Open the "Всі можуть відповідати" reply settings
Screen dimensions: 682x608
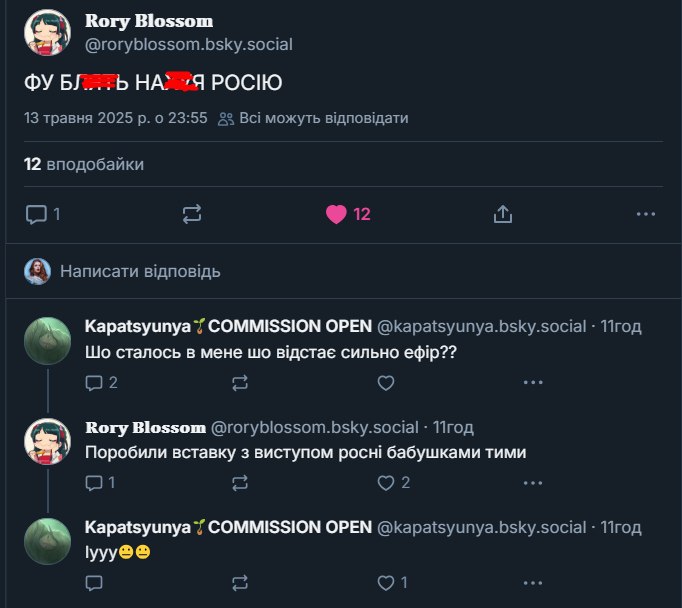point(314,118)
